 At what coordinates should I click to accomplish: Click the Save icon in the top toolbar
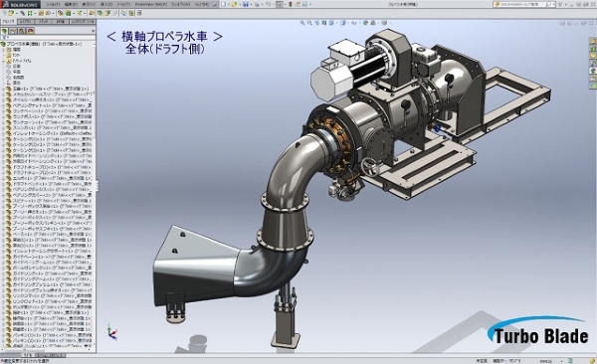[246, 4]
